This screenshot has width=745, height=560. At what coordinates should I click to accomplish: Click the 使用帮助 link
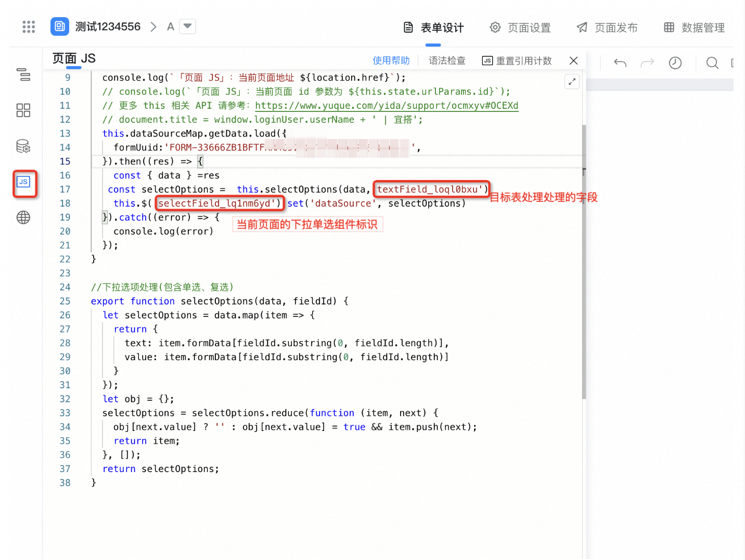point(391,60)
